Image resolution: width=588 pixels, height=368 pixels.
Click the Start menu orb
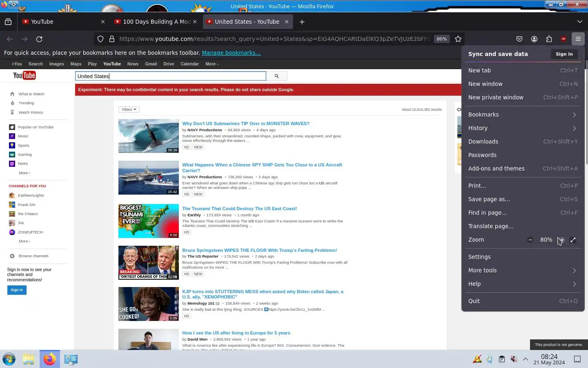click(x=9, y=359)
